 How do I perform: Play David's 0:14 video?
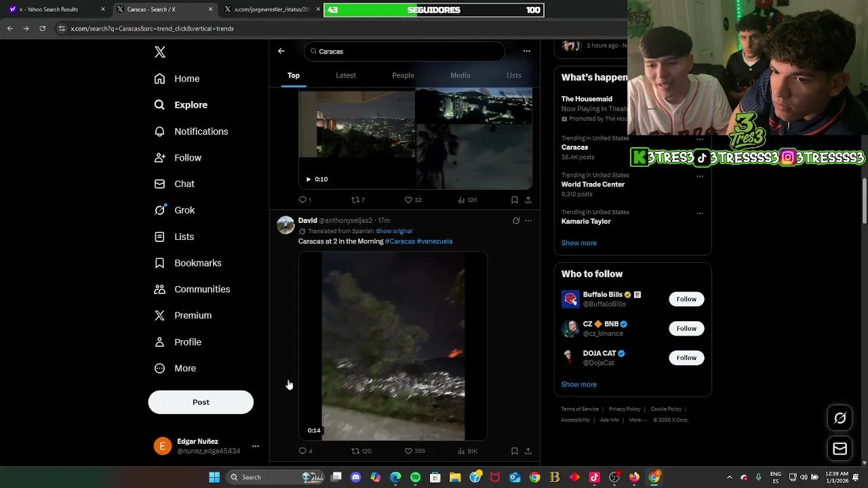tap(393, 346)
